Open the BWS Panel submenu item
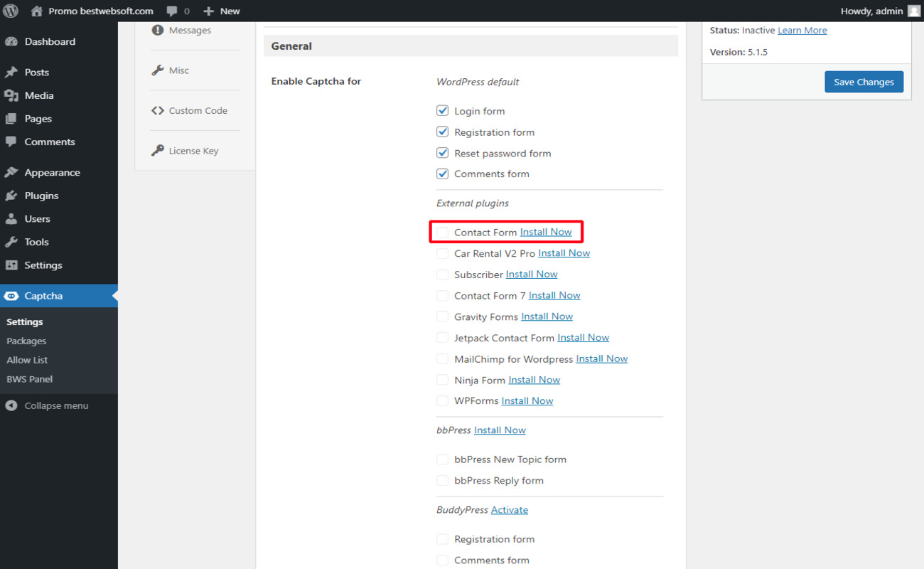 pos(29,379)
